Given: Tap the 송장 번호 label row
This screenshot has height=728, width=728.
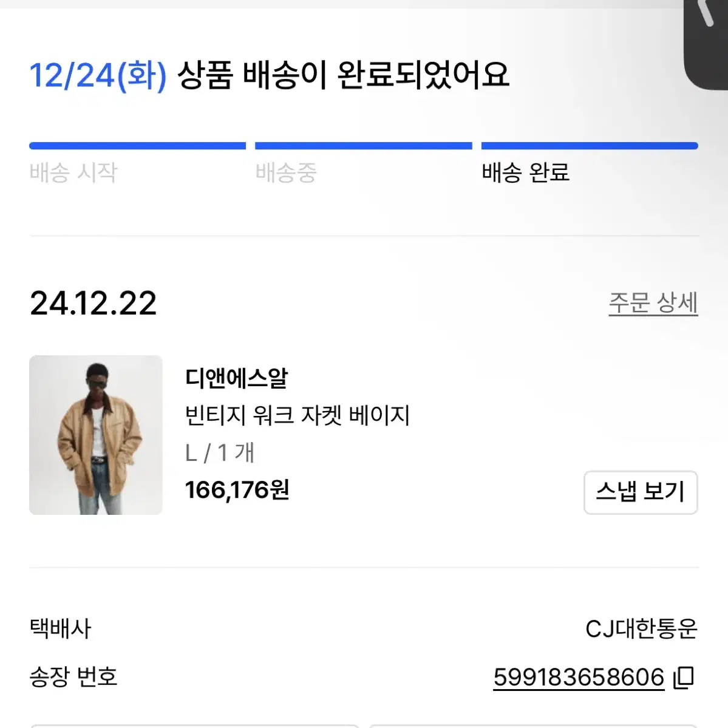Looking at the screenshot, I should point(364,678).
